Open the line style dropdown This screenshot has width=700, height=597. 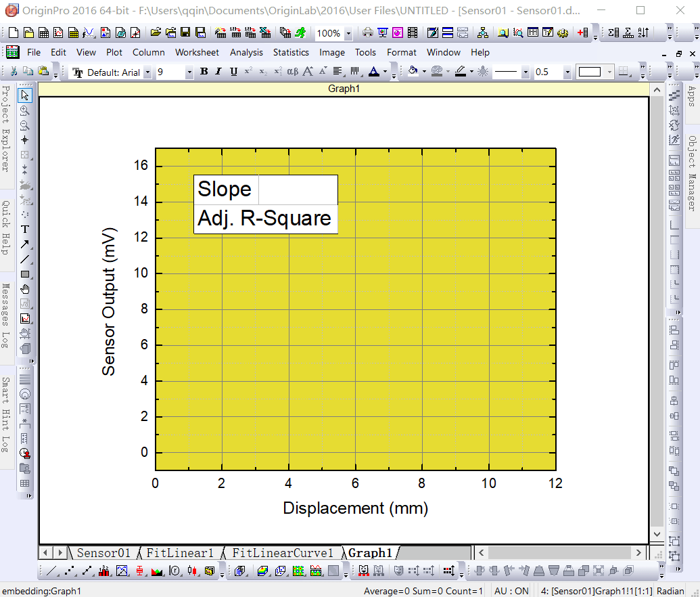pos(526,72)
